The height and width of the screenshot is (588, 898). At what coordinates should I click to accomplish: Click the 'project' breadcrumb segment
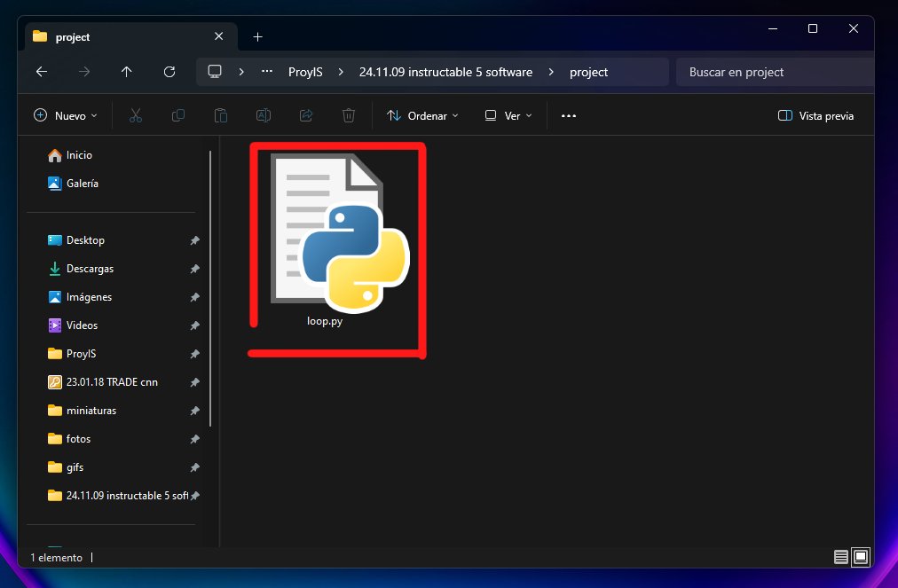pos(588,72)
